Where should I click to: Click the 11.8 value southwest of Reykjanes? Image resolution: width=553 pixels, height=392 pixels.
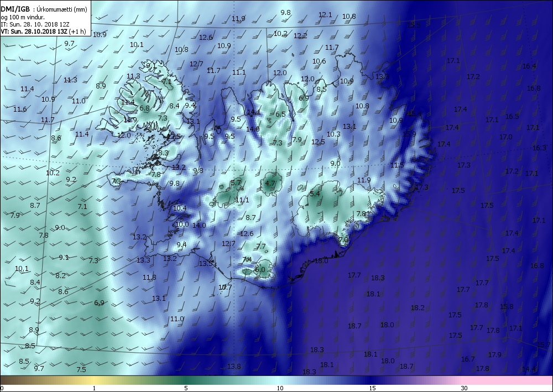tap(149, 277)
